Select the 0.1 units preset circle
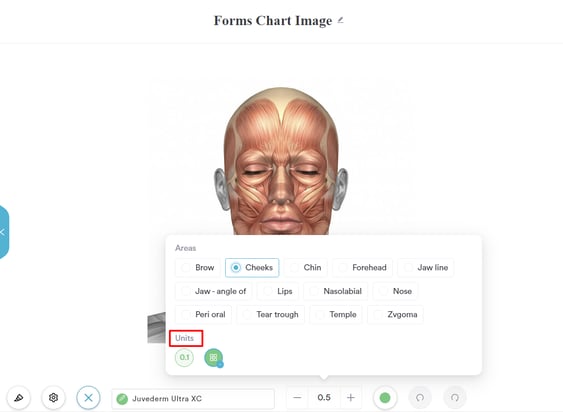Image resolution: width=563 pixels, height=412 pixels. [184, 357]
